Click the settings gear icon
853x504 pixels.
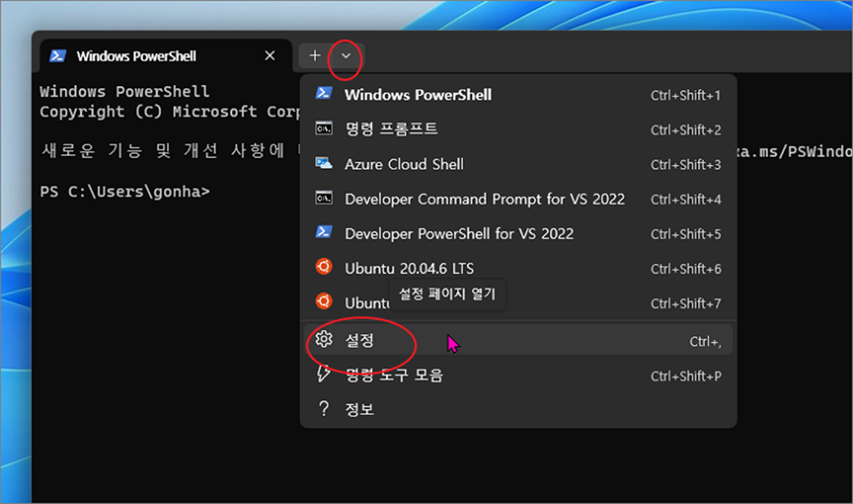(324, 339)
